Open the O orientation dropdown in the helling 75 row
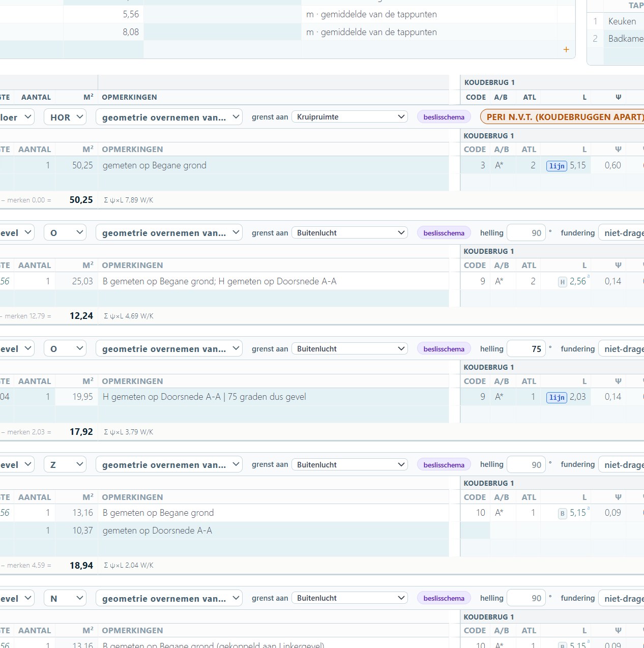 [x=65, y=348]
